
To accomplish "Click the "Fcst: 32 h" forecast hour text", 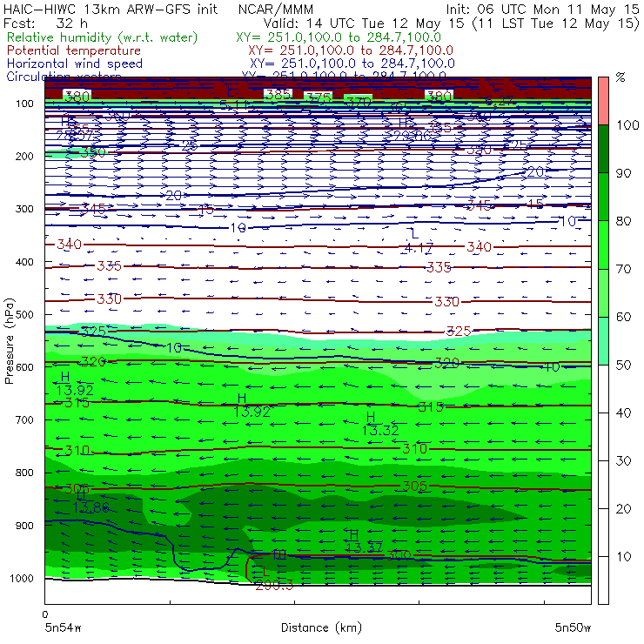I will click(x=45, y=23).
